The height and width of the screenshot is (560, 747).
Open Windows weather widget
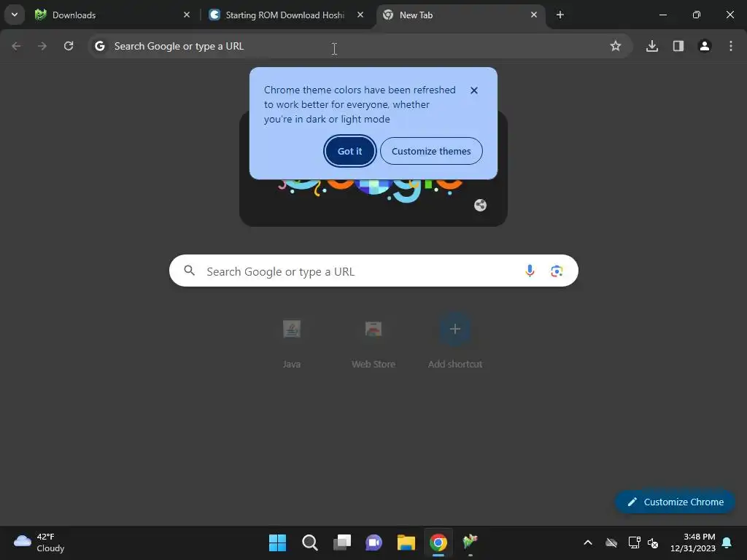[39, 542]
